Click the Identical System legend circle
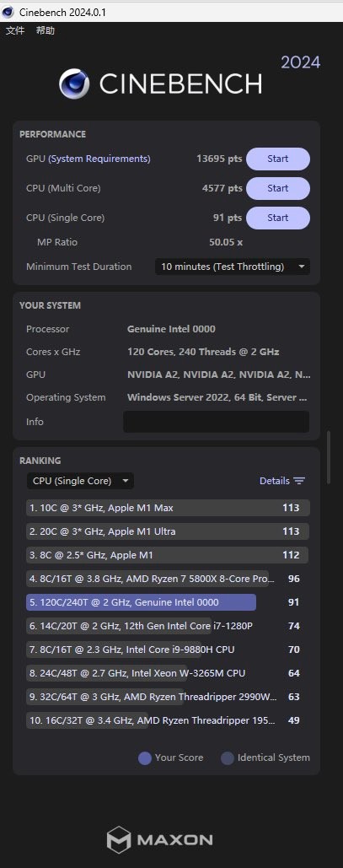Viewport: 343px width, 868px height. 228,757
